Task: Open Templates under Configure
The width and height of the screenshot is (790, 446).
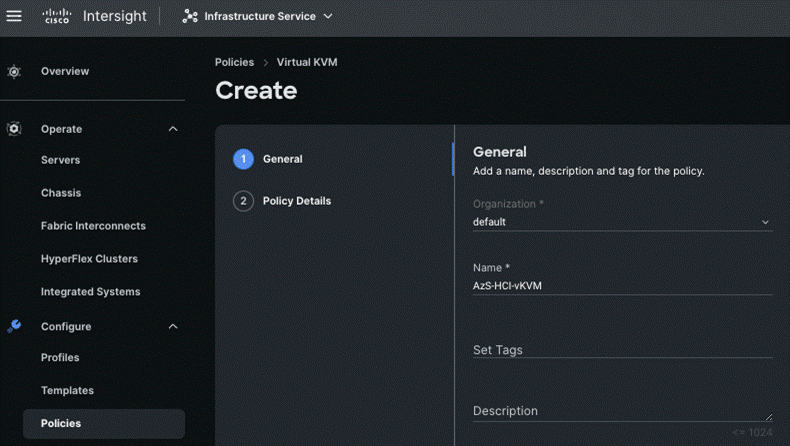Action: click(x=67, y=390)
